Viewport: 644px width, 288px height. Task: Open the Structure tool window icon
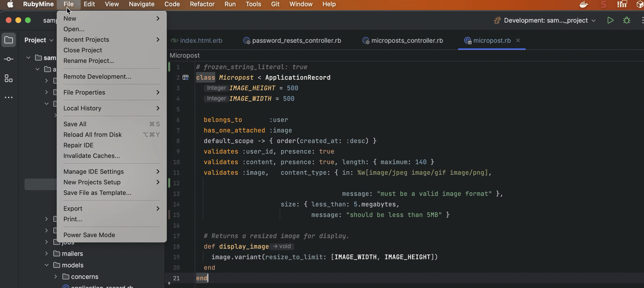point(9,78)
